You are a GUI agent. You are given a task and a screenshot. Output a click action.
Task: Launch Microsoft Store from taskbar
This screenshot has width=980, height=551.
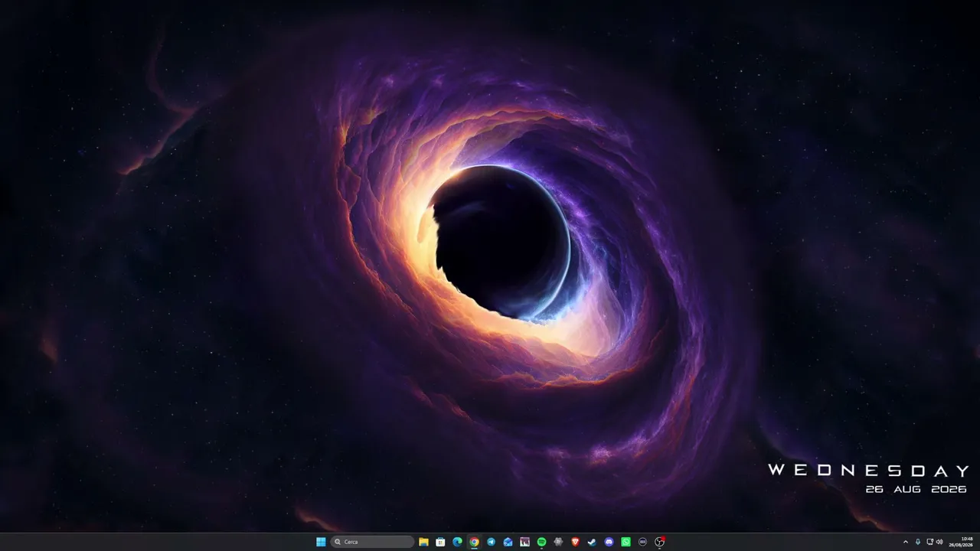coord(440,542)
